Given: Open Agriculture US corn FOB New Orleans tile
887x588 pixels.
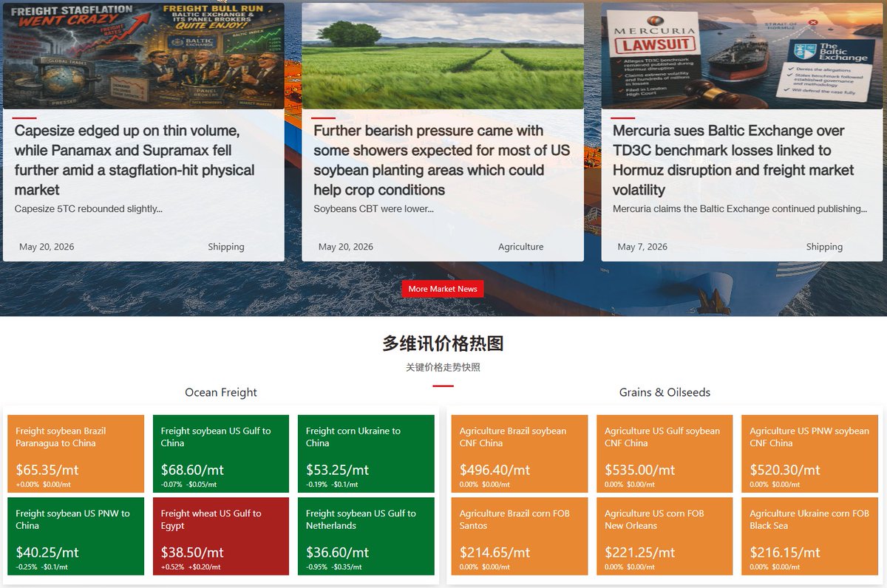Looking at the screenshot, I should point(665,536).
